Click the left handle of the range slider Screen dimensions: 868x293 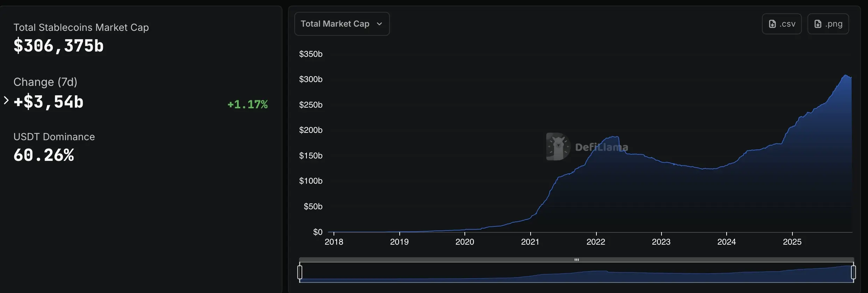point(300,272)
